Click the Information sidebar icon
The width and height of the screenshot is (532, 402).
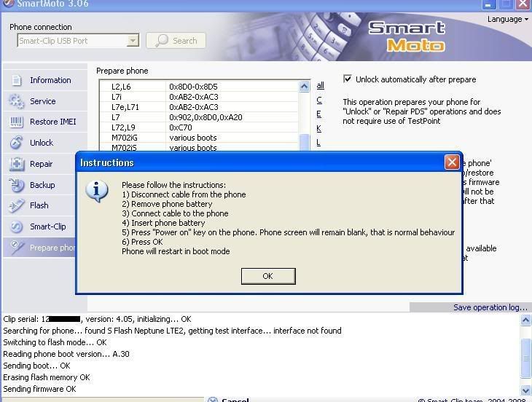[x=16, y=80]
